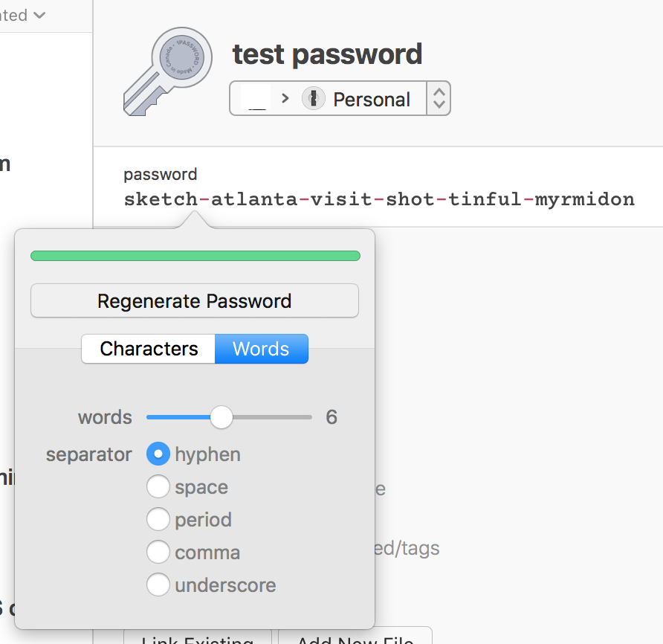Choose the underscore separator option
This screenshot has height=644, width=663.
pos(158,585)
